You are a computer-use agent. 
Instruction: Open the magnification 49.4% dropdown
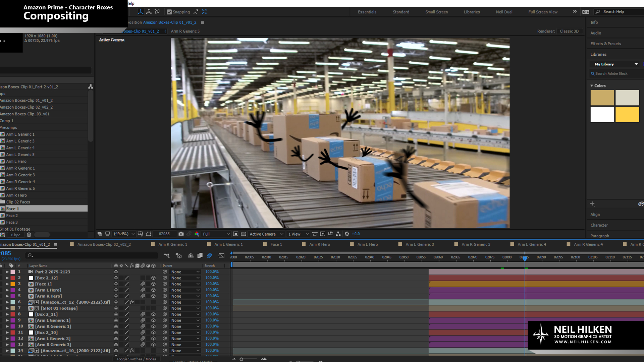point(124,234)
